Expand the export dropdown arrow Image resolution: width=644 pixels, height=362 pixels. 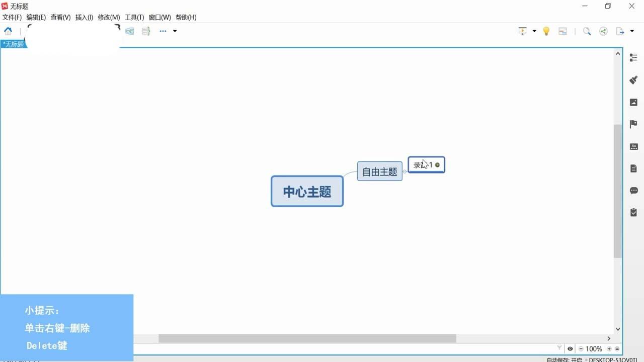pos(631,31)
